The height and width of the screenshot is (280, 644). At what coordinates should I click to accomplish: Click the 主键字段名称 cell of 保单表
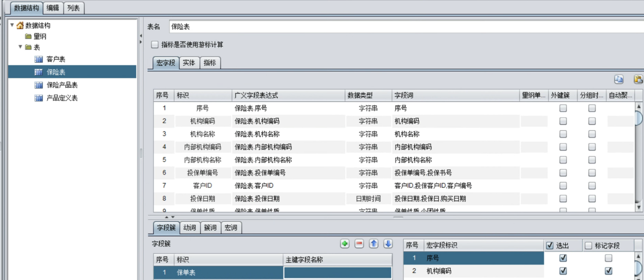[338, 272]
